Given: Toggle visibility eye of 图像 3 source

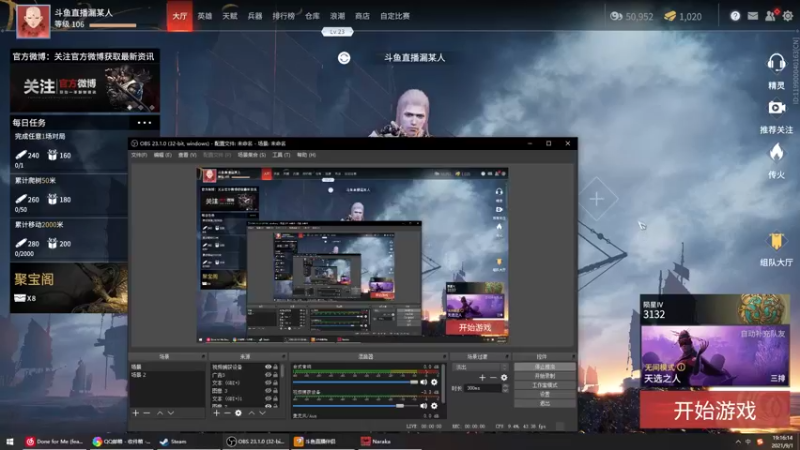Looking at the screenshot, I should pos(268,390).
